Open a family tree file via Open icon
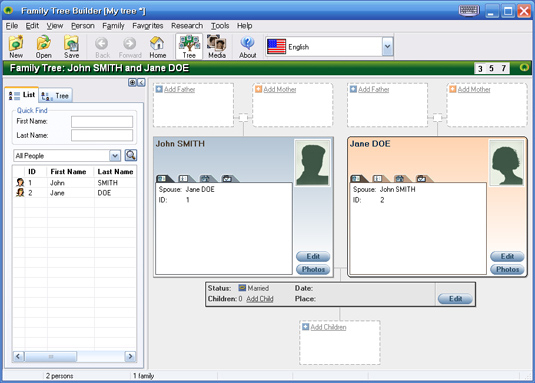 [44, 46]
